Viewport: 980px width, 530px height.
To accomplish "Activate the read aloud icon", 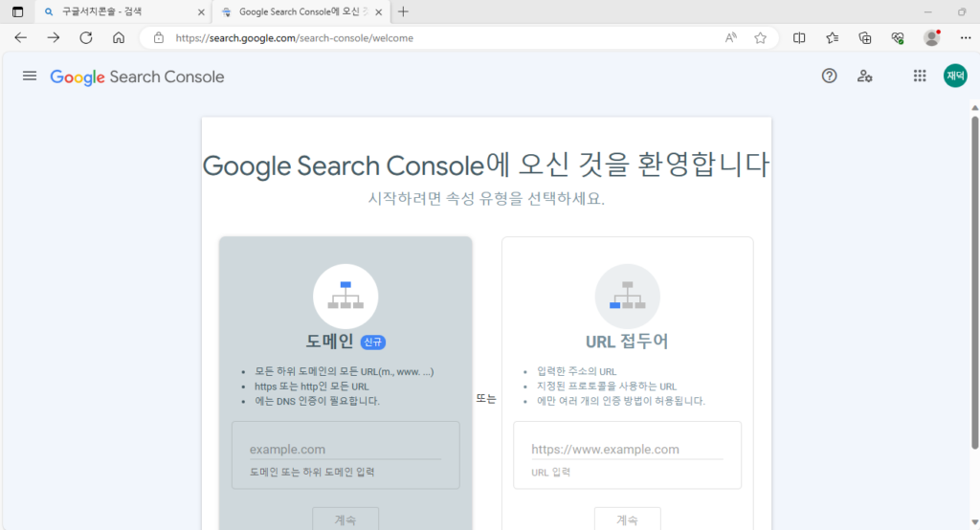I will tap(730, 37).
